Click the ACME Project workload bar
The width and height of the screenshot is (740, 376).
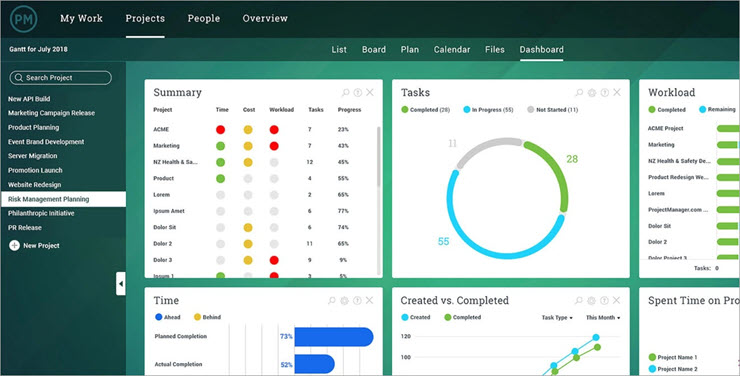728,128
